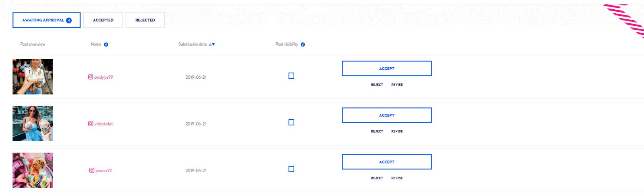
Task: Reject the post from jowisz22
Action: pos(377,178)
